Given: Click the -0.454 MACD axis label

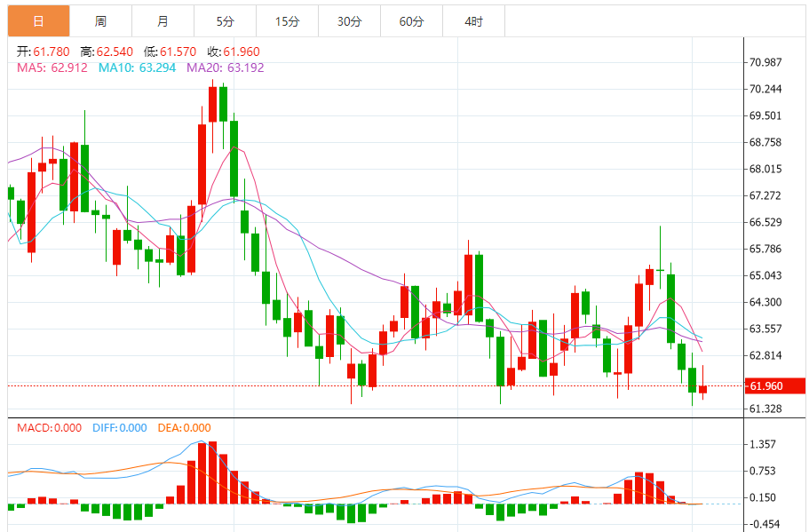Looking at the screenshot, I should coord(764,524).
